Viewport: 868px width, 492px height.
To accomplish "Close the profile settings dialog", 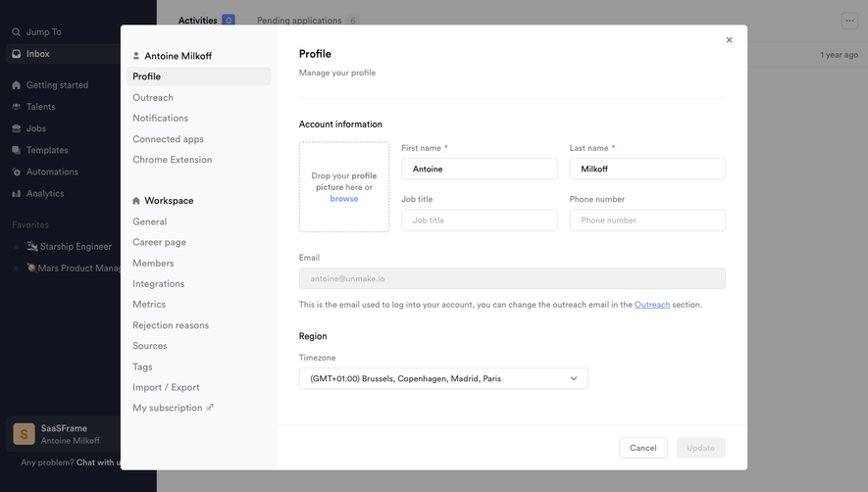I will [729, 40].
